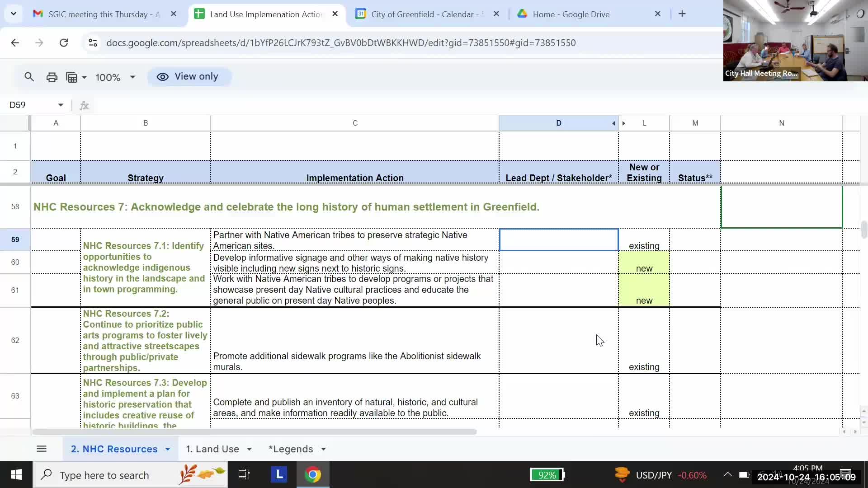This screenshot has height=488, width=868.
Task: Open a new browser tab
Action: point(682,14)
